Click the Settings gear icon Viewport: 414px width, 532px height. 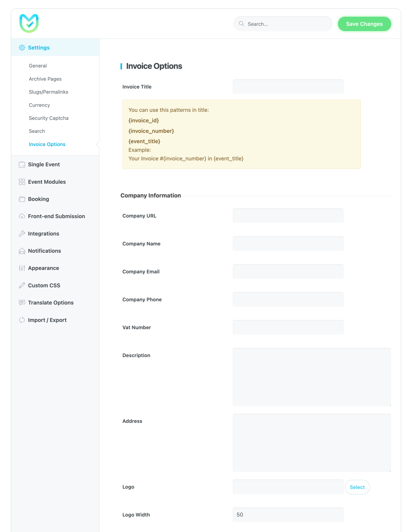[22, 48]
